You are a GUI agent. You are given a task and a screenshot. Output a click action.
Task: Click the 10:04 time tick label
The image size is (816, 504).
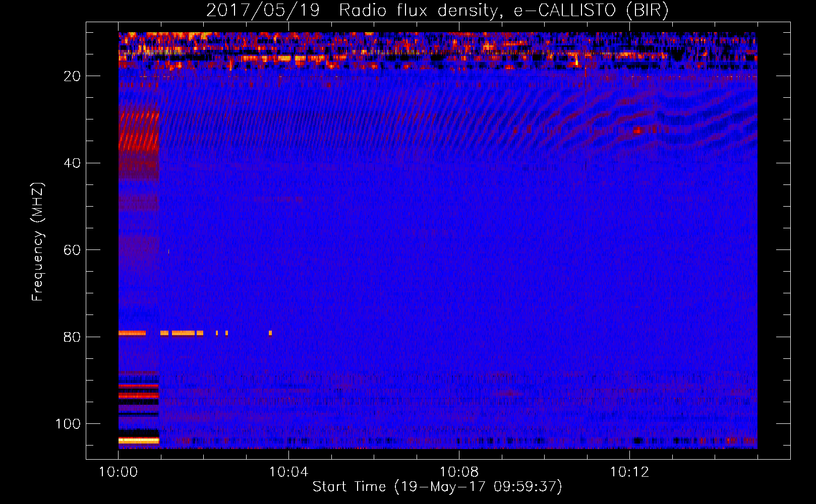tap(288, 472)
